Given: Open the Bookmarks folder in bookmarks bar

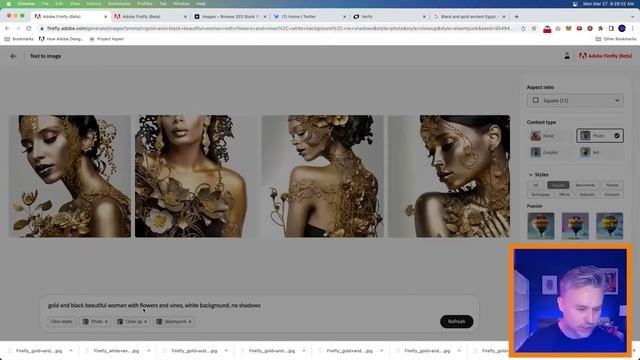Looking at the screenshot, I should click(x=19, y=39).
